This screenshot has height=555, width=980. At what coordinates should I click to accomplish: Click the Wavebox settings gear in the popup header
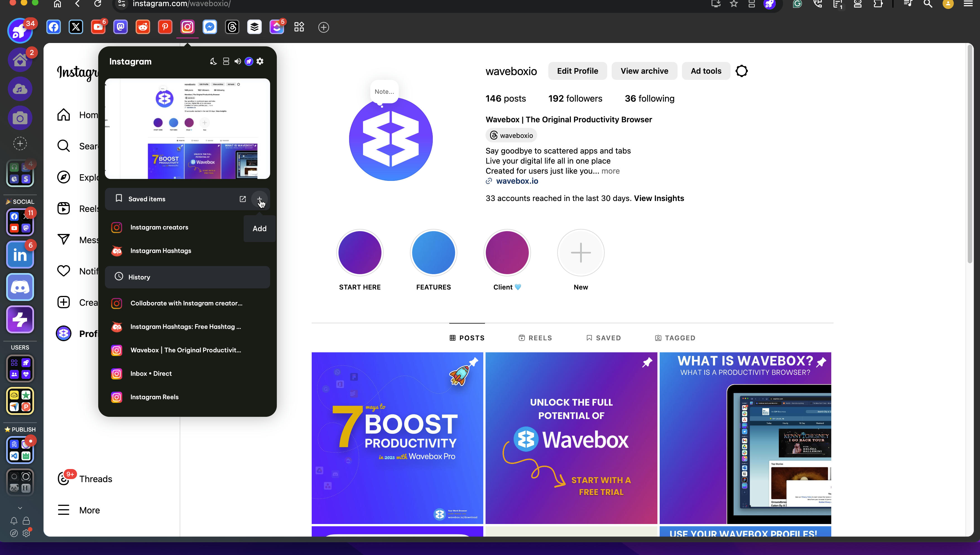point(260,61)
